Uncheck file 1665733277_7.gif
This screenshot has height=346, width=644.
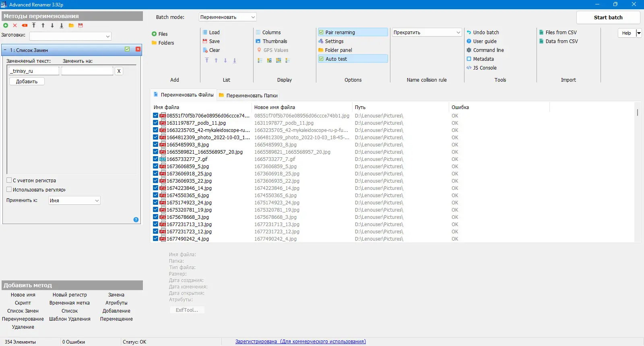click(x=155, y=159)
